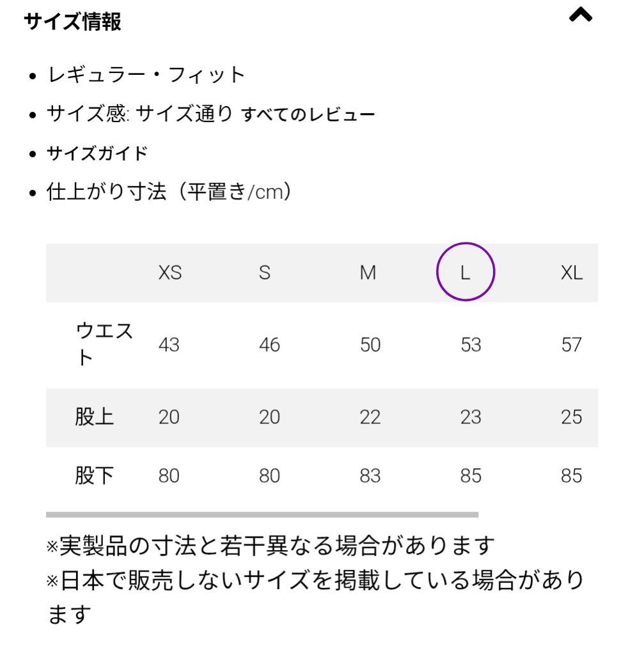Click the horizontal table scrollbar
This screenshot has width=644, height=653.
point(262,514)
